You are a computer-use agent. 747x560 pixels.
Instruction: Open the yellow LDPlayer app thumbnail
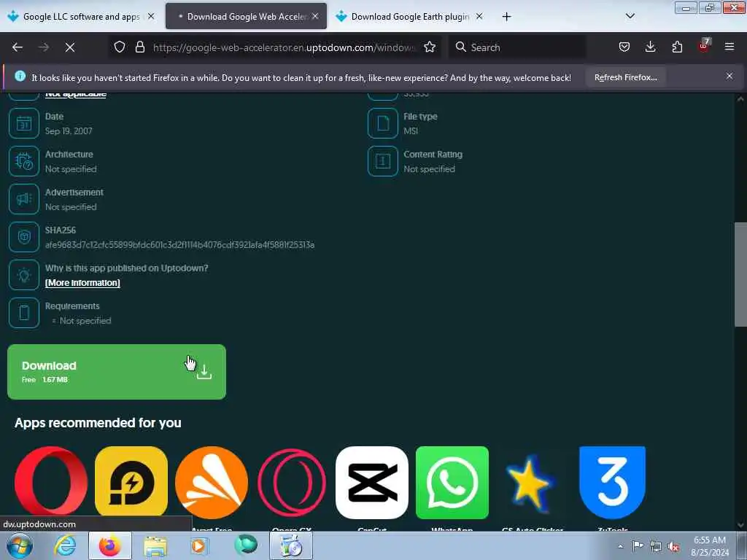click(x=131, y=483)
